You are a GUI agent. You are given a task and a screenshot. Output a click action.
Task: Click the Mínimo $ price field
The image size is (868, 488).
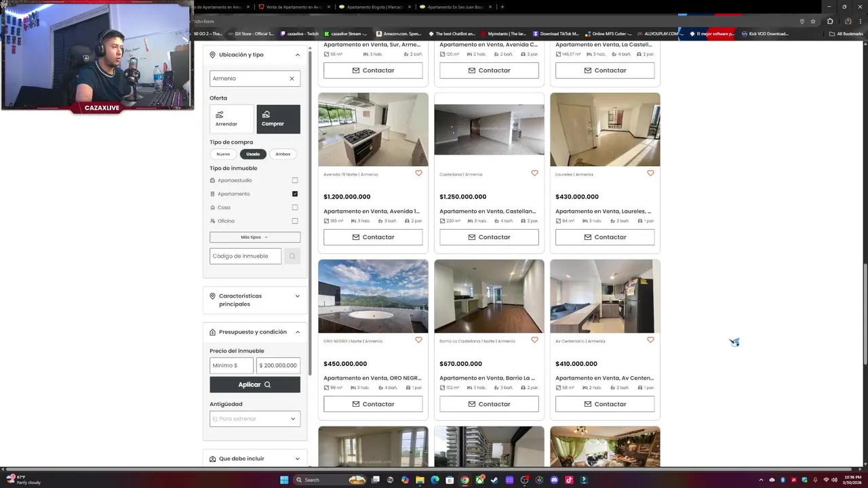(x=231, y=365)
